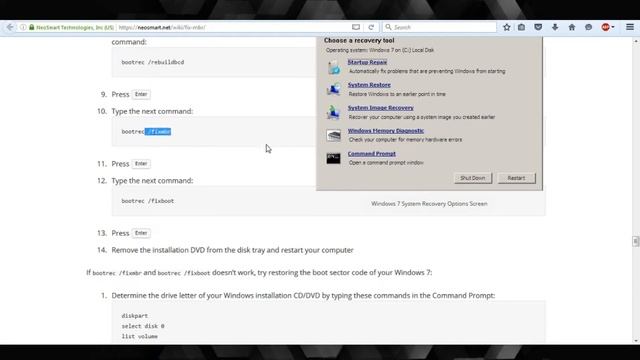This screenshot has width=640, height=360.
Task: Click the 'list volume' command text
Action: (139, 336)
